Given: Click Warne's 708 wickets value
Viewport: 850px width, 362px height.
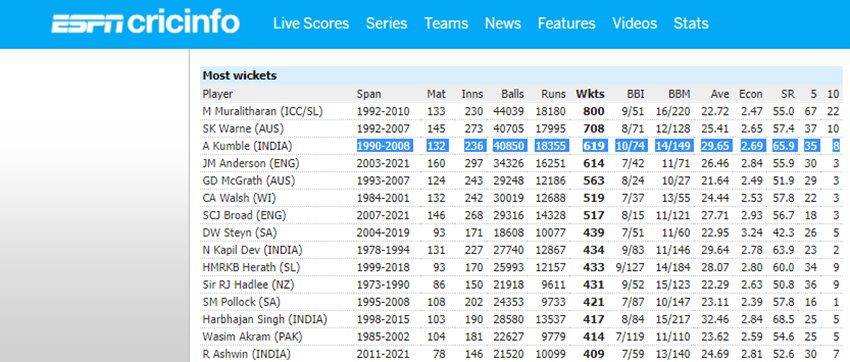Looking at the screenshot, I should [594, 129].
